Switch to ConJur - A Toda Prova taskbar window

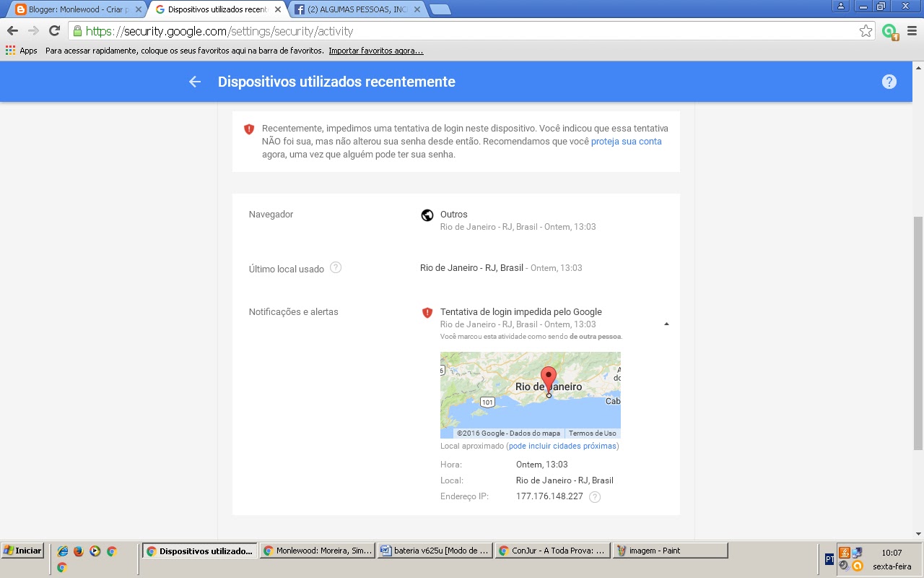point(552,551)
